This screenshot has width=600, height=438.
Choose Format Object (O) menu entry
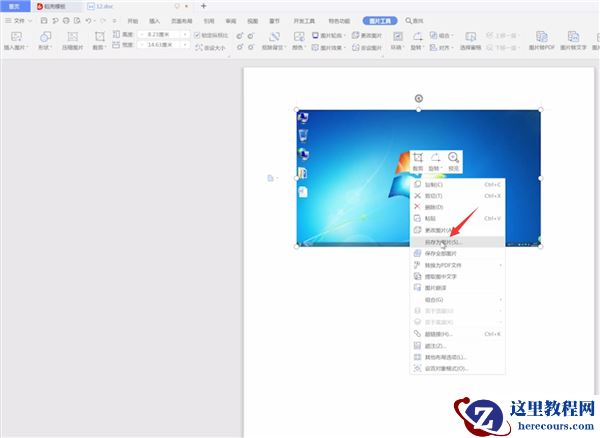[x=458, y=368]
